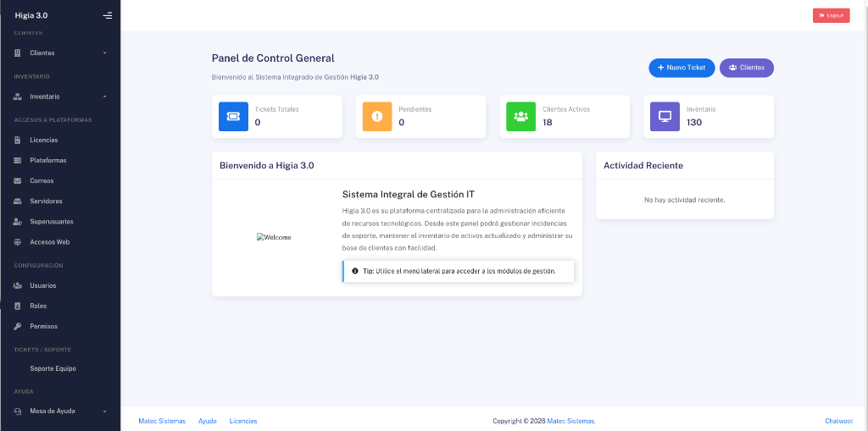Click the Plataformas sidebar icon
This screenshot has height=431, width=868.
[x=18, y=160]
